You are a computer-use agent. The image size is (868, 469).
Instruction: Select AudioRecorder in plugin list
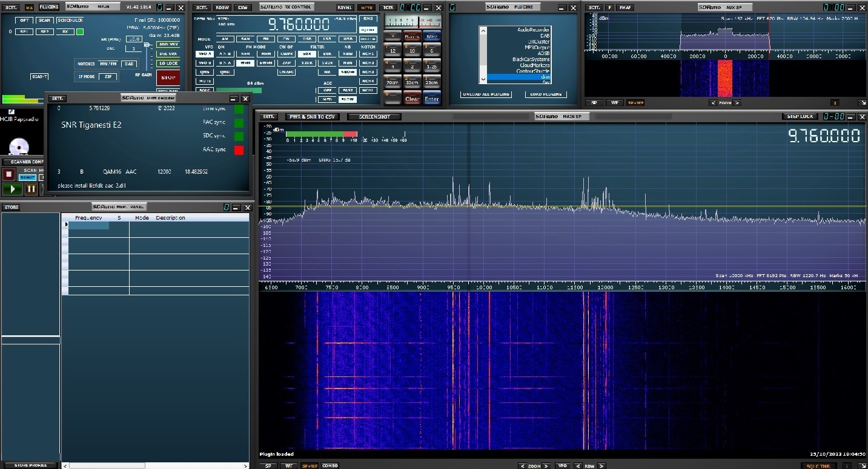[533, 30]
